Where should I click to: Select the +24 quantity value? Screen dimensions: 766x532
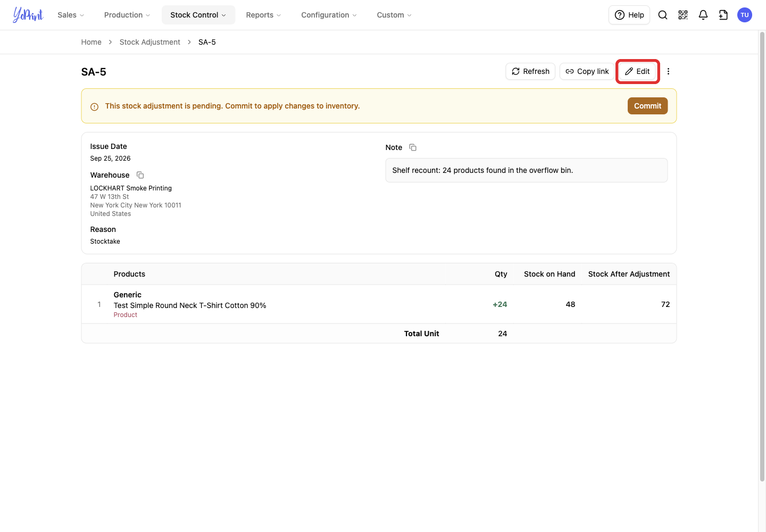tap(500, 304)
